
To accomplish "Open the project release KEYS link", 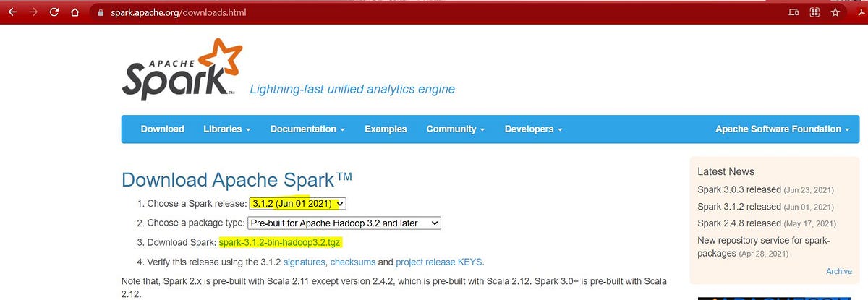I will click(x=439, y=262).
